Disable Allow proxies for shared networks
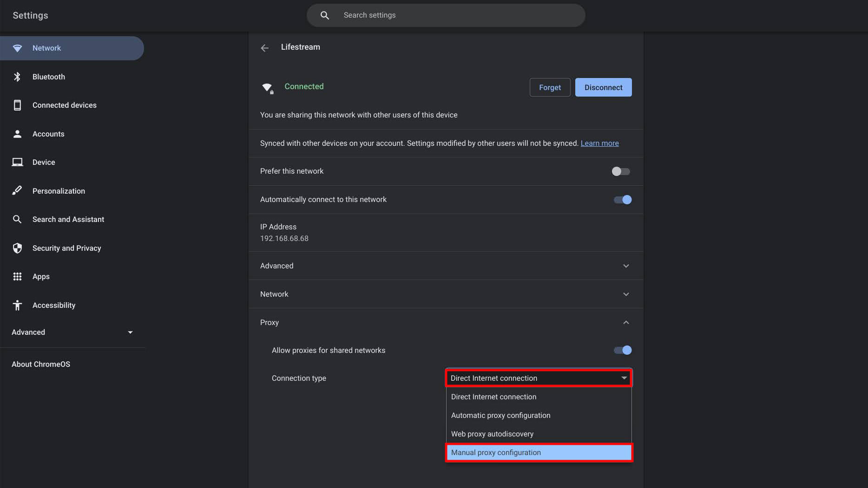The image size is (868, 488). (622, 350)
